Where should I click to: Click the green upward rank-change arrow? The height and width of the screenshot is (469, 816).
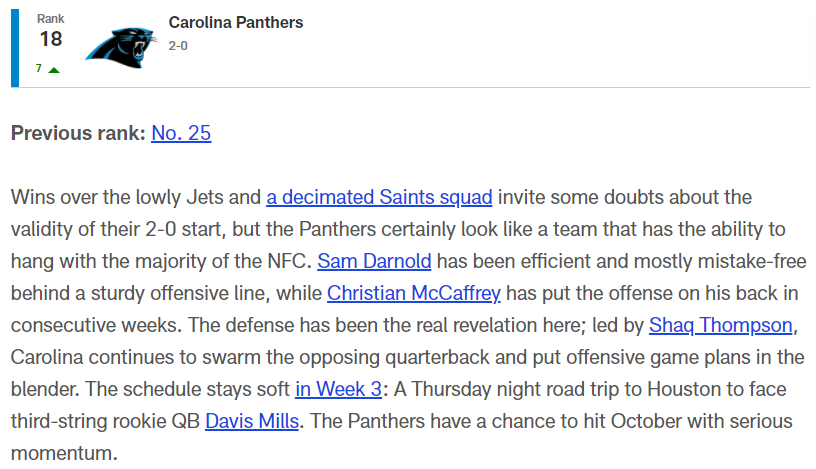click(53, 70)
